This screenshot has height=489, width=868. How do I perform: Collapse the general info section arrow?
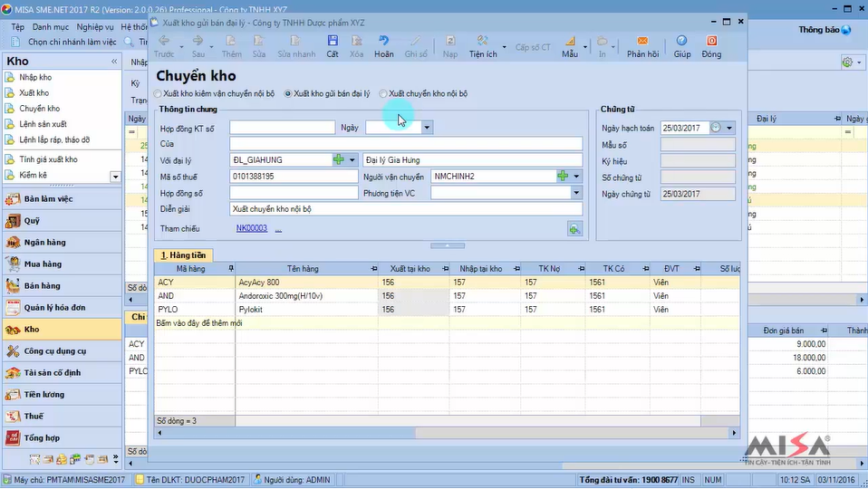tap(448, 245)
